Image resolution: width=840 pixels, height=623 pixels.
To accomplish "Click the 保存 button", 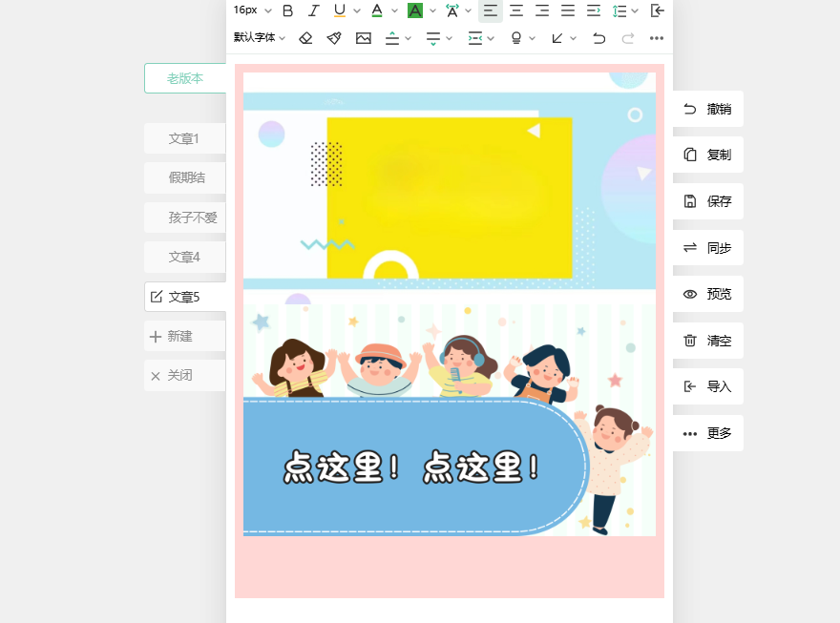I will click(707, 201).
